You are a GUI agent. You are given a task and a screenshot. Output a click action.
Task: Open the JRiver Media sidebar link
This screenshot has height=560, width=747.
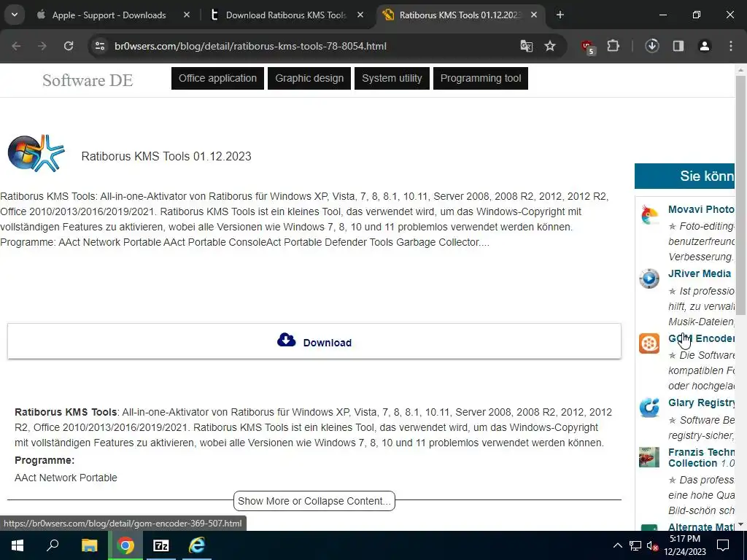click(700, 273)
